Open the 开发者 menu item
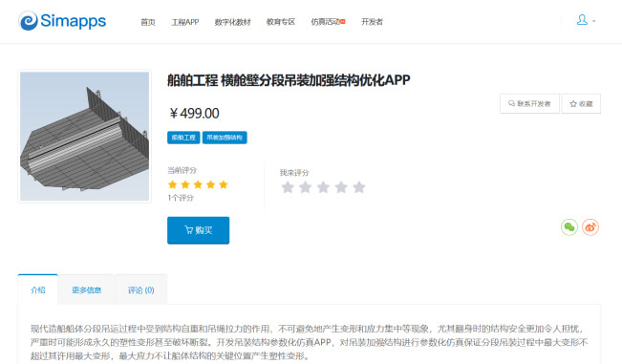 [372, 22]
